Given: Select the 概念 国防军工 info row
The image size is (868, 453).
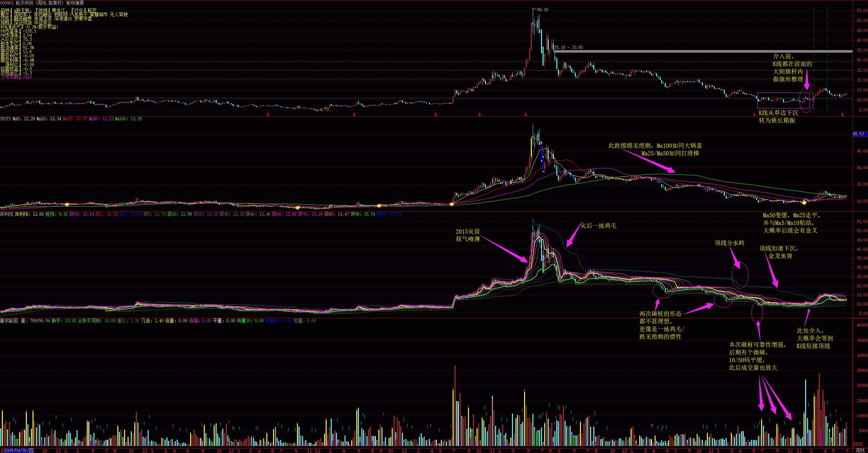Looking at the screenshot, I should (64, 14).
